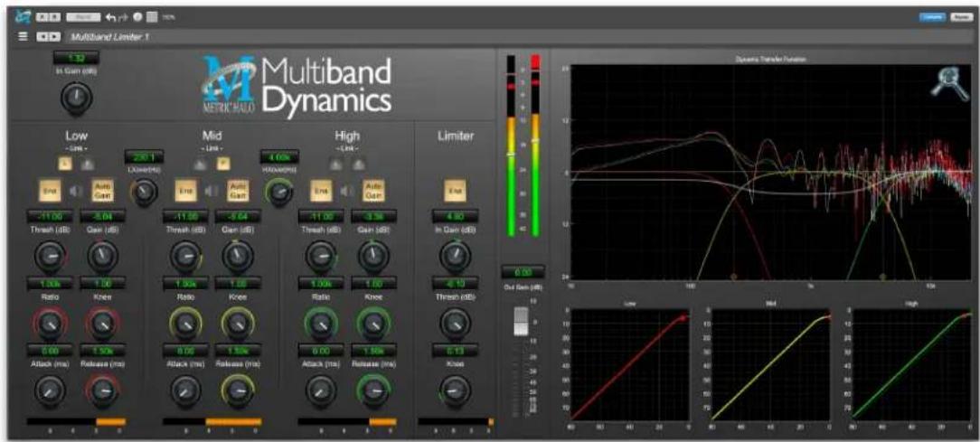Select next preset arrow beside Multiband Limiter 1
Screen dimensions: 980x442
pos(52,37)
